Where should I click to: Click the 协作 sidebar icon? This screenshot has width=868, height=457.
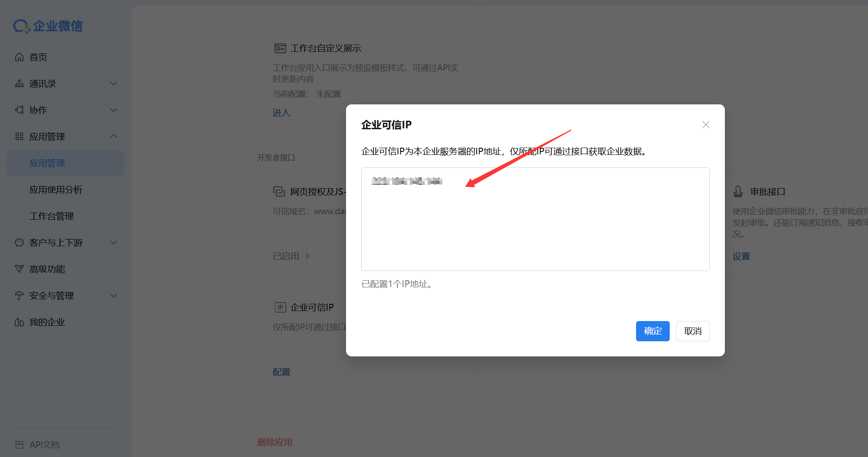pos(19,110)
